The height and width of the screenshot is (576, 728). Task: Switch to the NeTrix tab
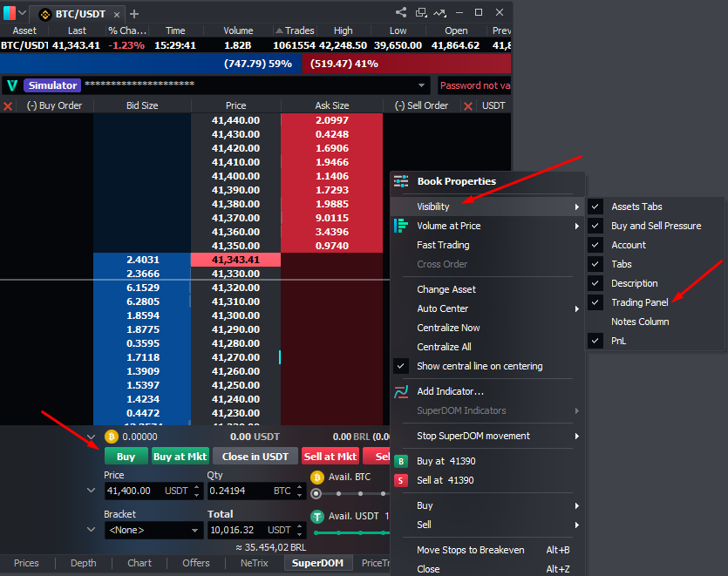click(x=255, y=563)
